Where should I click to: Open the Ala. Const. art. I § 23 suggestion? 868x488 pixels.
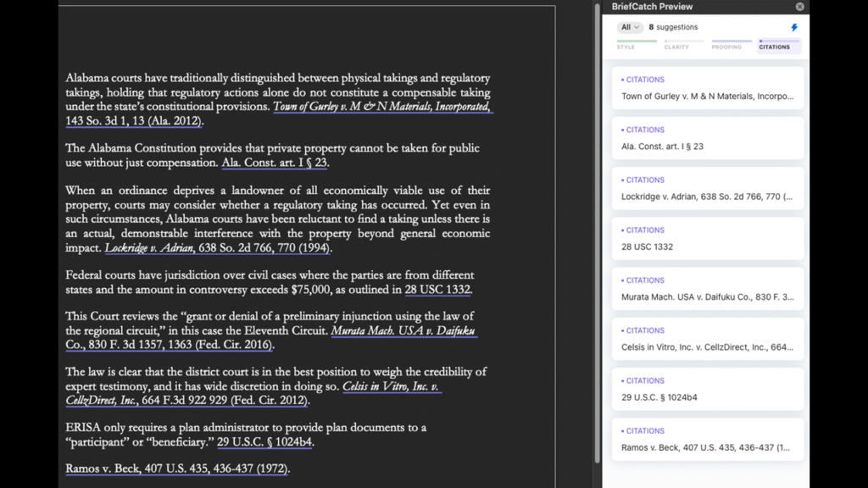[x=707, y=138]
